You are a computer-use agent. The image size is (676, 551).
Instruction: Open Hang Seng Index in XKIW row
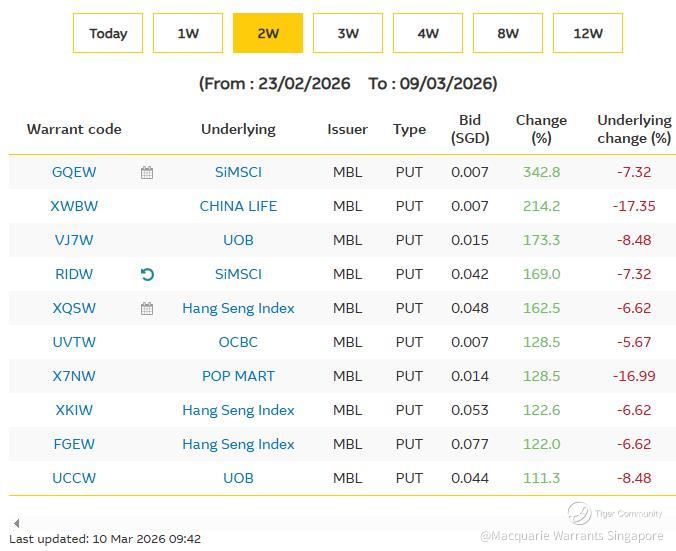[238, 410]
